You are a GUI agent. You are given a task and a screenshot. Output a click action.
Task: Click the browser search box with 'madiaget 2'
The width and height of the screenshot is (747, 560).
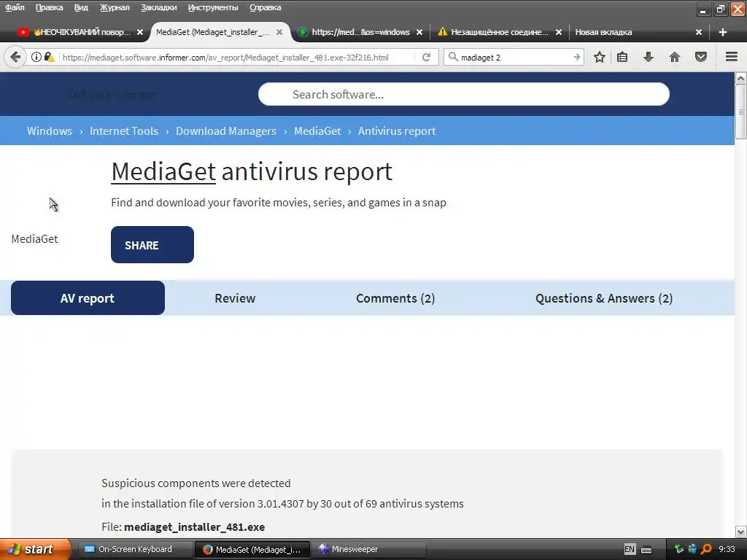point(514,57)
